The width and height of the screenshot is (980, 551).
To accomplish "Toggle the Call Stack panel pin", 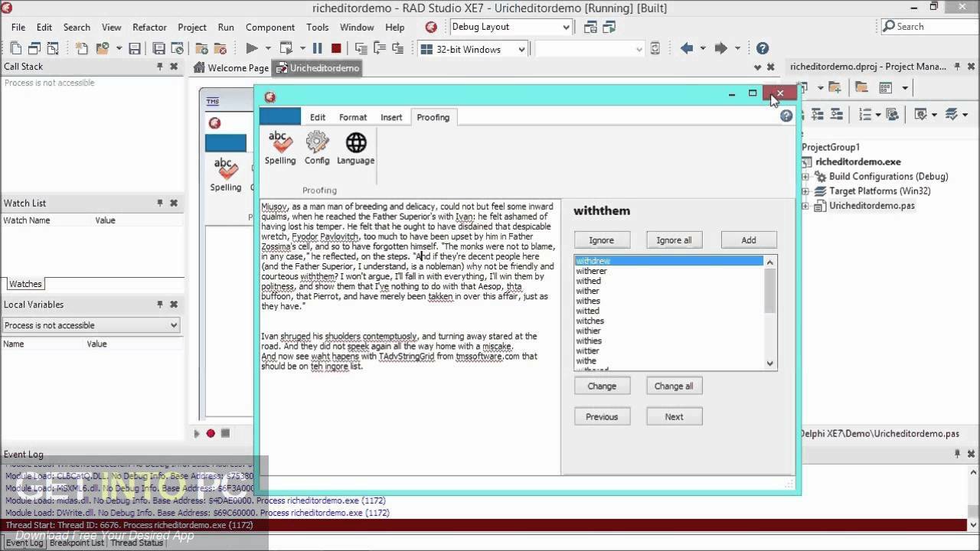I will tap(160, 67).
